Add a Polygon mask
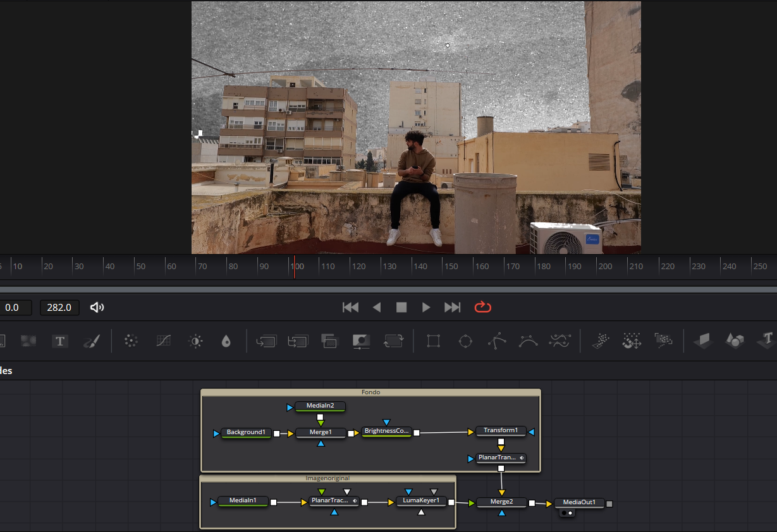Viewport: 777px width, 532px height. [x=498, y=341]
